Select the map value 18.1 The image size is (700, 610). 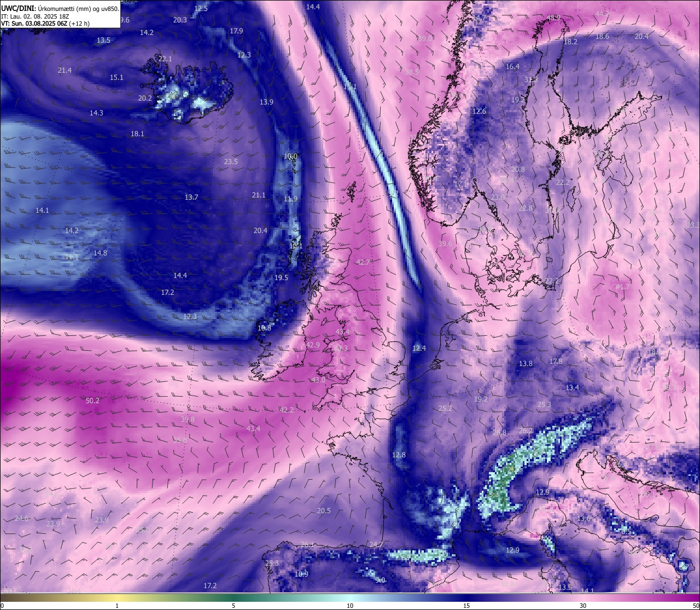pyautogui.click(x=137, y=133)
